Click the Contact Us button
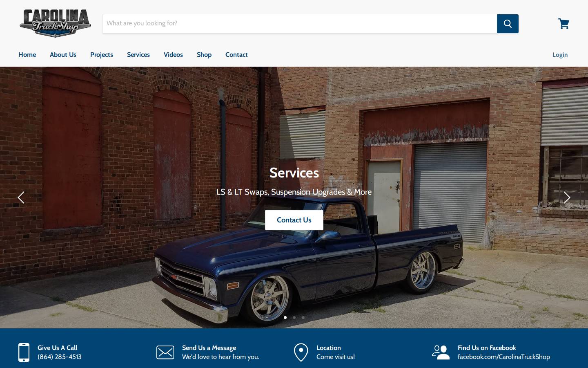 pyautogui.click(x=294, y=220)
